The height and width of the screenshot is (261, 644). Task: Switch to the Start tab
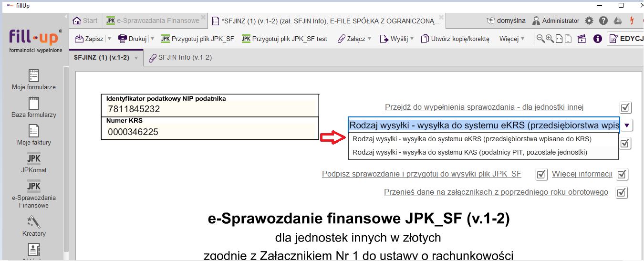pos(85,21)
